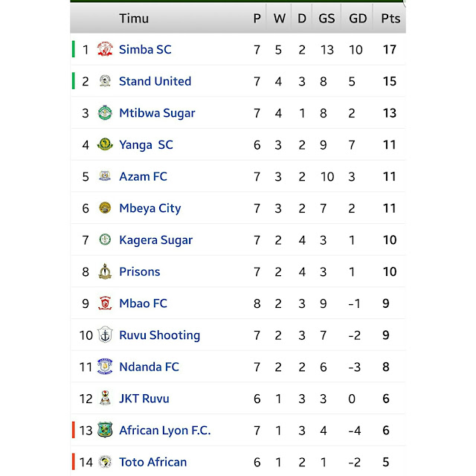
Task: Click the Azam FC club crest
Action: (x=105, y=177)
